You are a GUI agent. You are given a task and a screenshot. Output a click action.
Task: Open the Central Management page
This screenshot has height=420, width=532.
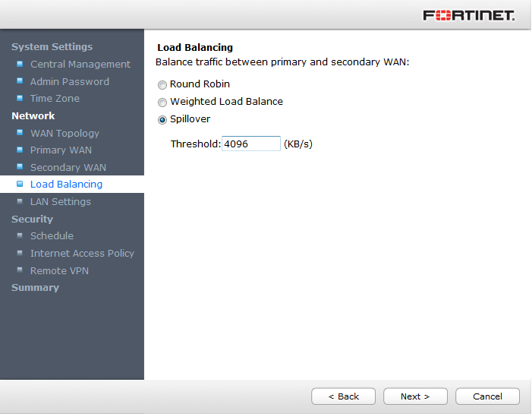(x=80, y=65)
